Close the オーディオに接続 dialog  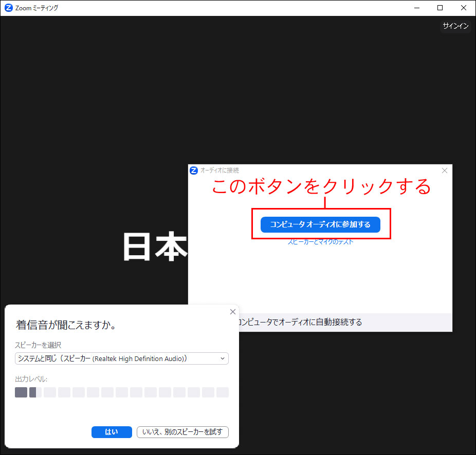pos(445,170)
